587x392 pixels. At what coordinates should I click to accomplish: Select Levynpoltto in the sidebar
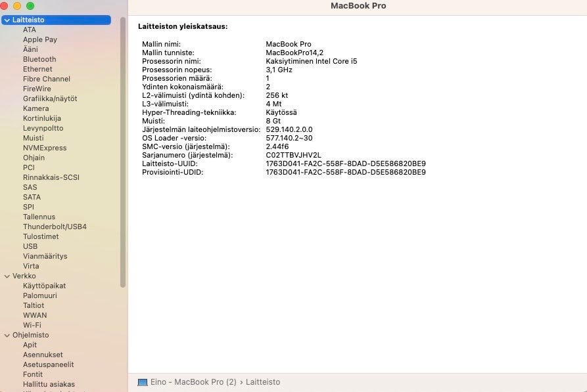tap(43, 128)
